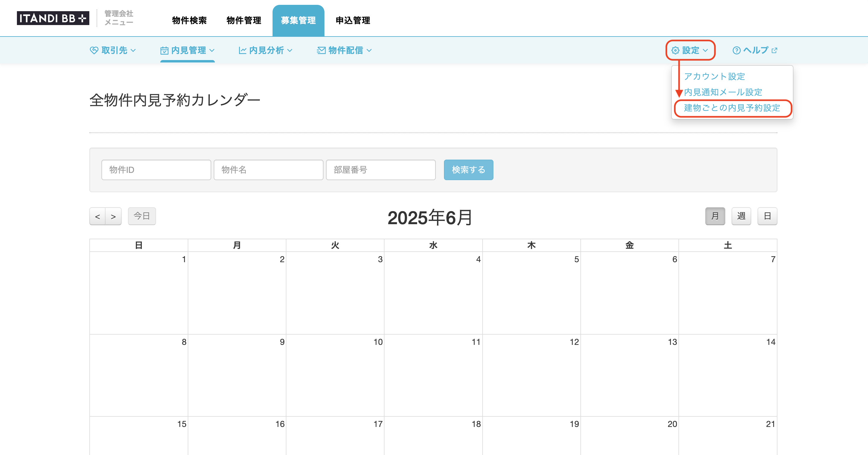Select June 16 on the calendar
The width and height of the screenshot is (868, 455).
(x=237, y=436)
